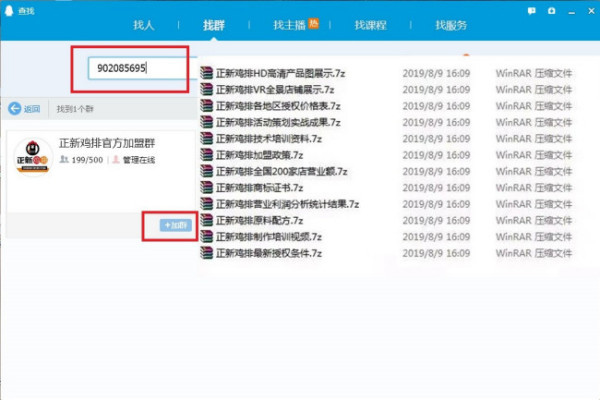This screenshot has width=600, height=400.
Task: Select file name 正新鸡排制作培训视频.7z
Action: point(269,237)
